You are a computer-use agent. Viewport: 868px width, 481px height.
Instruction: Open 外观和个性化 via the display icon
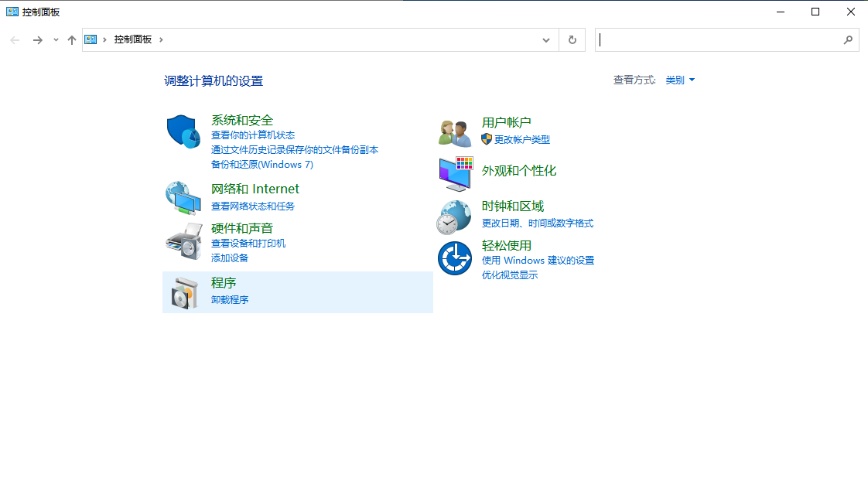(454, 172)
